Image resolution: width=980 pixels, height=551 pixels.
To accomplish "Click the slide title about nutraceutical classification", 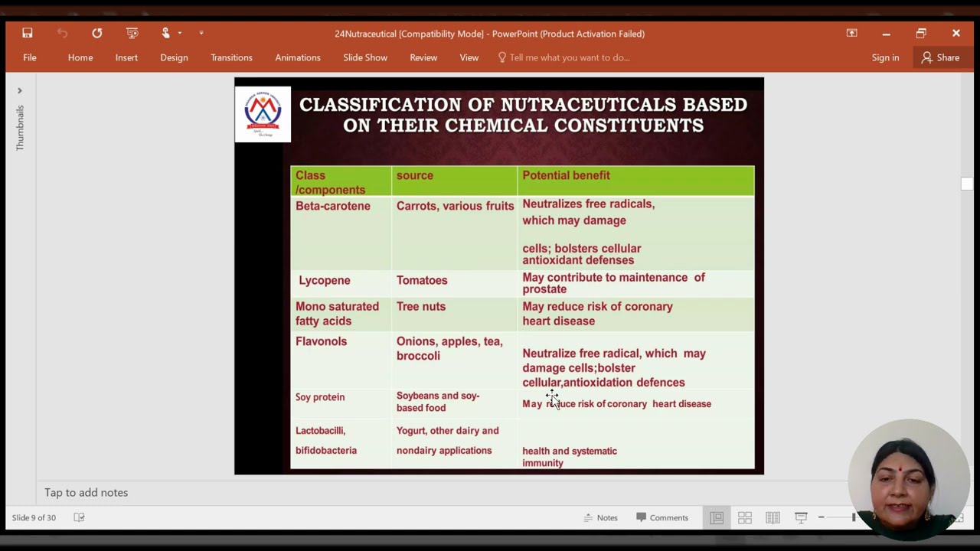I will 523,115.
